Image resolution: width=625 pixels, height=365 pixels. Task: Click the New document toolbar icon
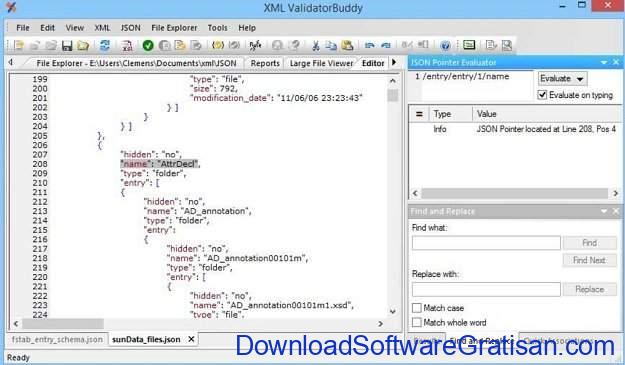[x=19, y=45]
